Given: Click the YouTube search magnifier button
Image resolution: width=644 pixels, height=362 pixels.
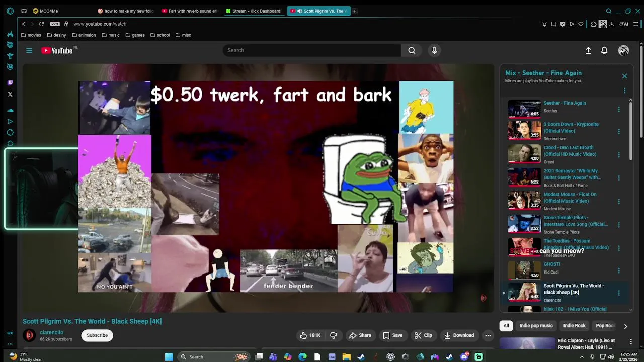Looking at the screenshot, I should coord(412,50).
